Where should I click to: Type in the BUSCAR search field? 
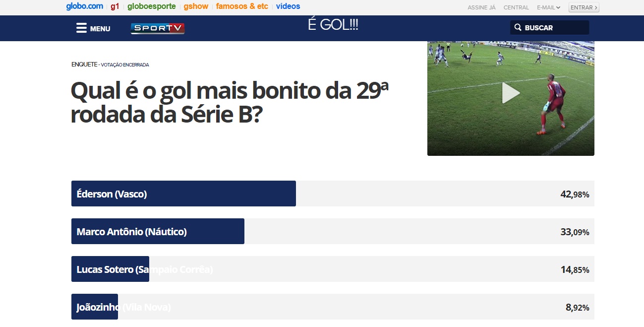pos(555,28)
